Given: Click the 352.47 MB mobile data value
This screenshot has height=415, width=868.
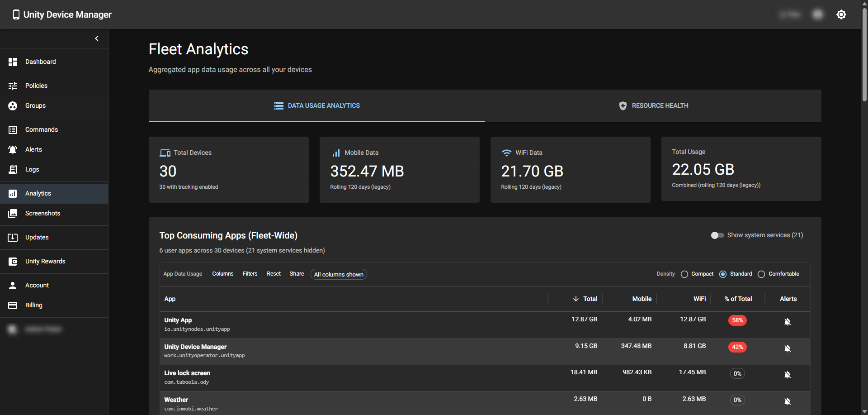Looking at the screenshot, I should click(367, 171).
